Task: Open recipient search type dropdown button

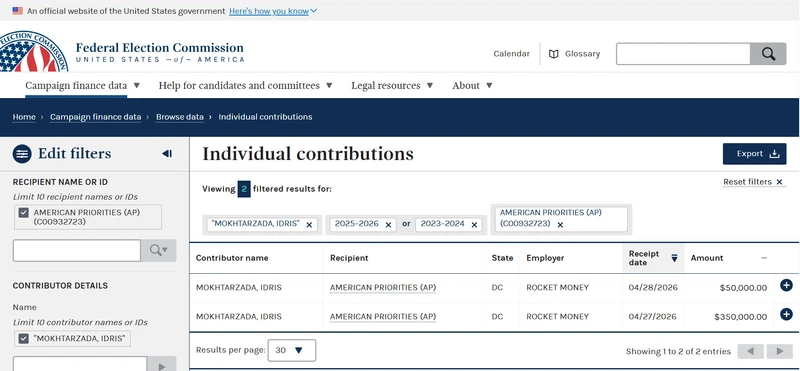Action: pos(159,251)
